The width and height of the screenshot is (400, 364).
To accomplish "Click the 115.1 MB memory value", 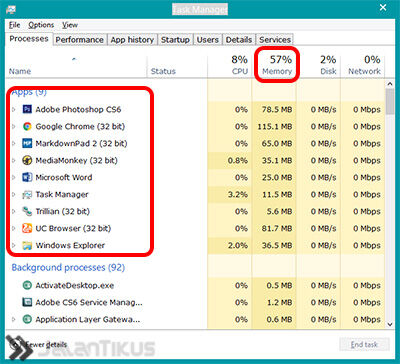I will click(275, 126).
